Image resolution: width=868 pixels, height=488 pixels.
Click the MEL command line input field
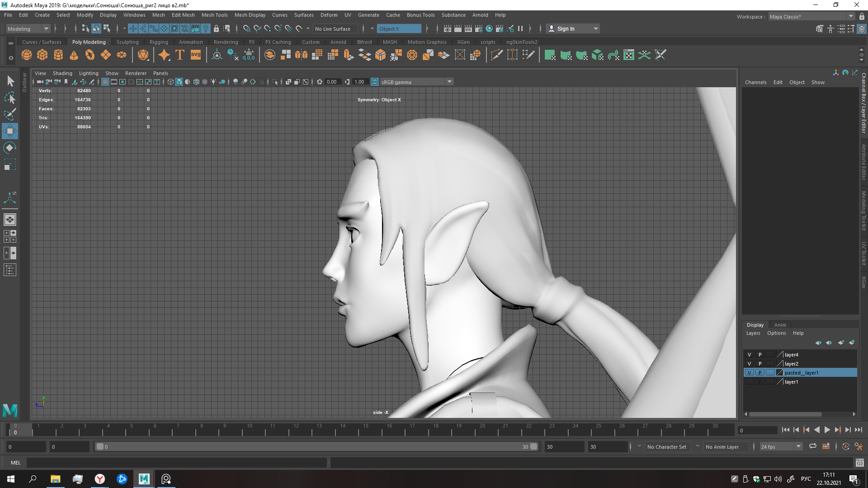176,463
